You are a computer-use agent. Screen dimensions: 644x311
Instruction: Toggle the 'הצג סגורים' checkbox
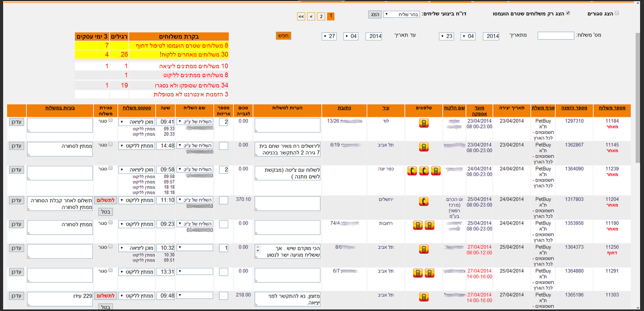pyautogui.click(x=617, y=13)
